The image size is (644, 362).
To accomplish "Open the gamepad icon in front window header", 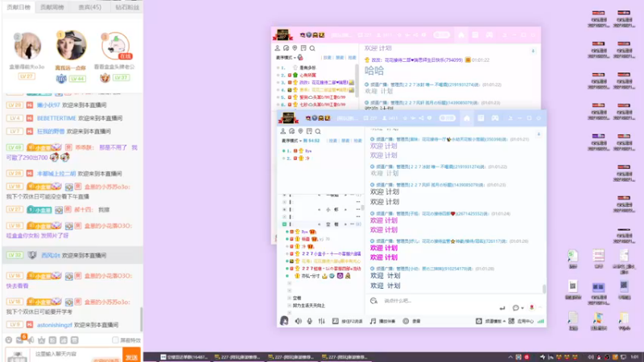I will pyautogui.click(x=495, y=118).
